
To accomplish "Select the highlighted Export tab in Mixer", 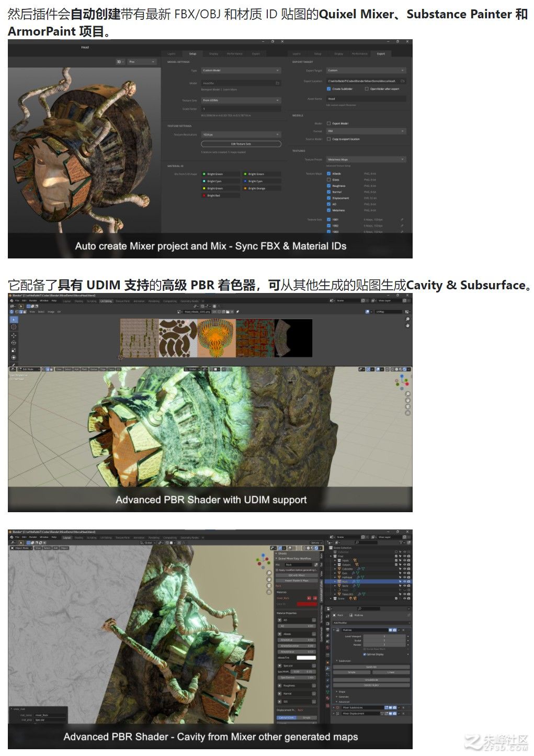I will click(x=381, y=53).
